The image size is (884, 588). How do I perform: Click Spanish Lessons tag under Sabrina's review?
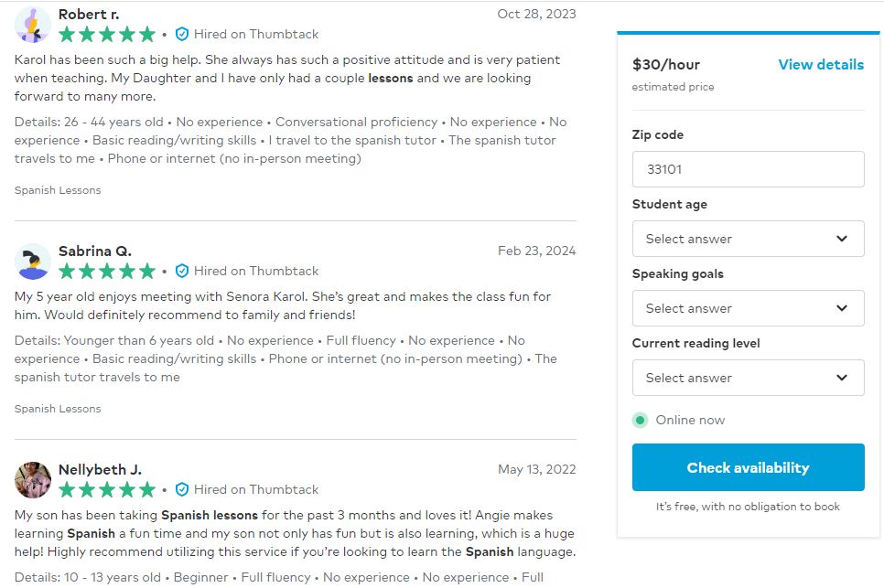[x=58, y=409]
